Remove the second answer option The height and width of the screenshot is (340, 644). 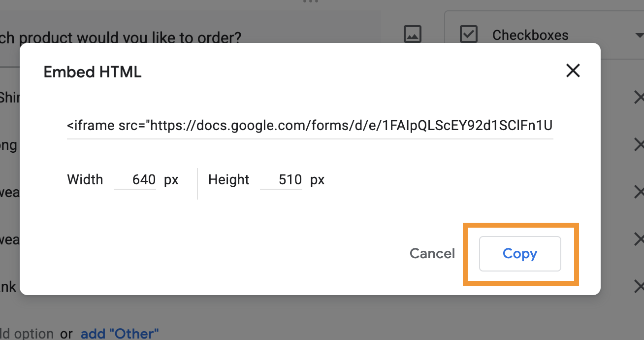(639, 145)
